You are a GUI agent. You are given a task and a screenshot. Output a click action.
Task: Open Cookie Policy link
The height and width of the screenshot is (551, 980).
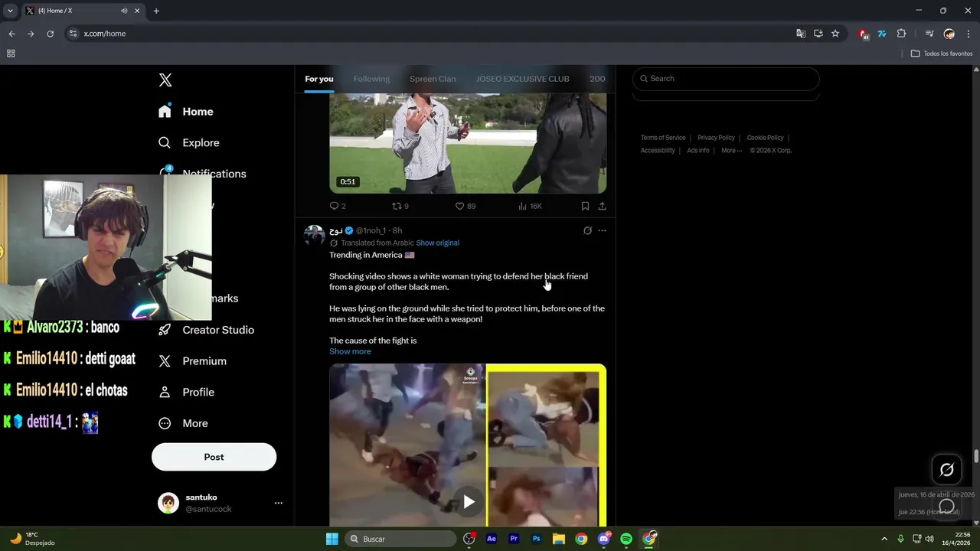[x=765, y=138]
